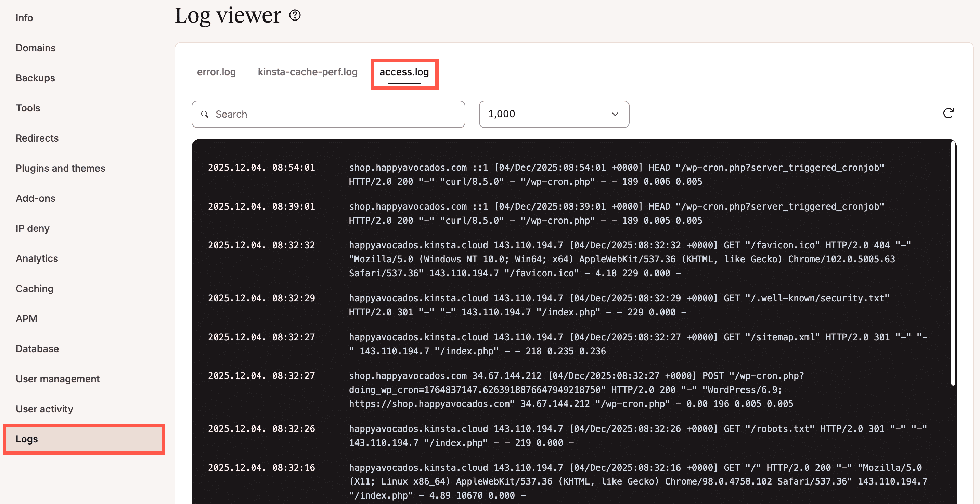The image size is (980, 504).
Task: Open the kinsta-cache-perf.log tab
Action: point(307,72)
